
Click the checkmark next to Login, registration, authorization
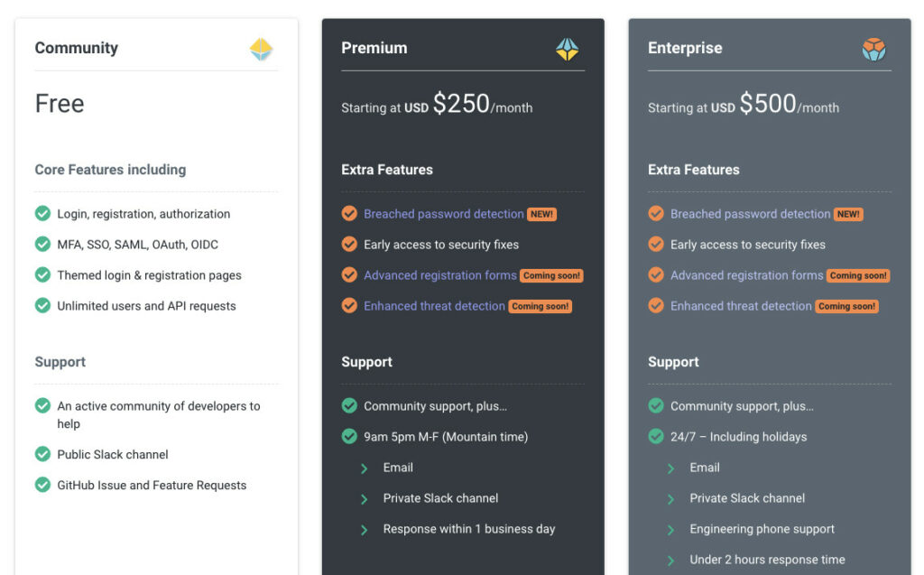(x=42, y=213)
